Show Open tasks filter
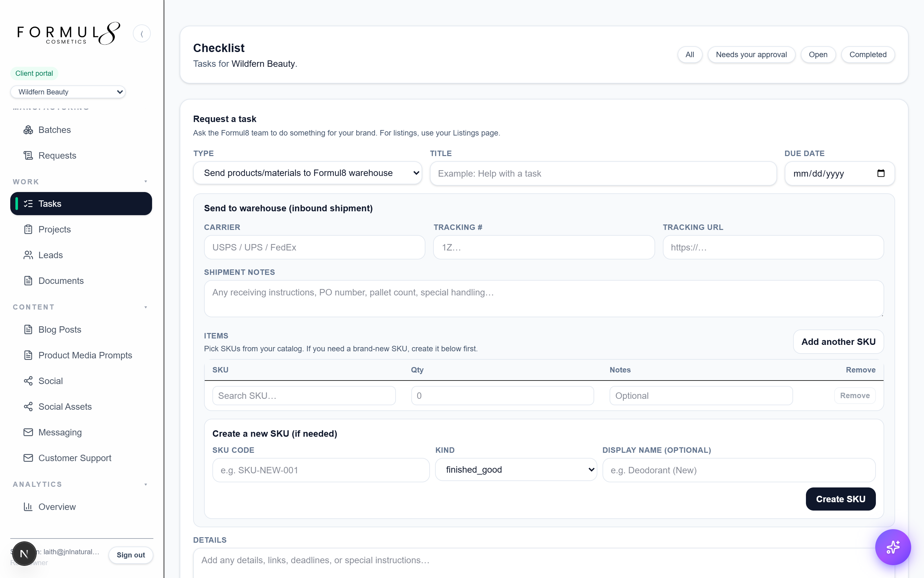Screen dimensions: 924x578 [818, 55]
